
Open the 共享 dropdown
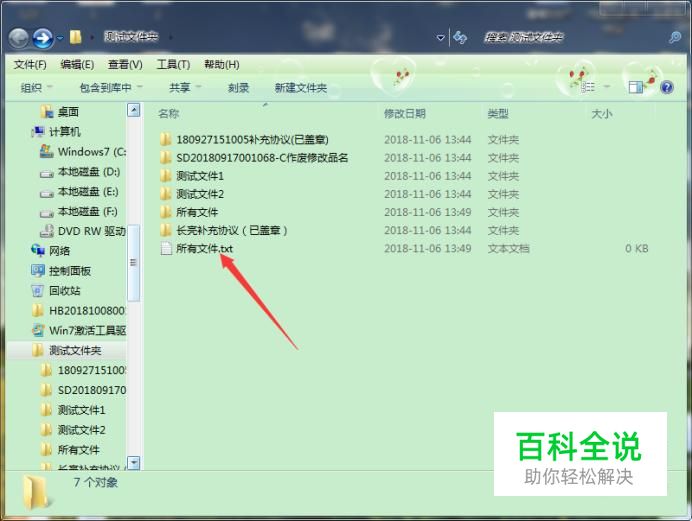[x=185, y=88]
